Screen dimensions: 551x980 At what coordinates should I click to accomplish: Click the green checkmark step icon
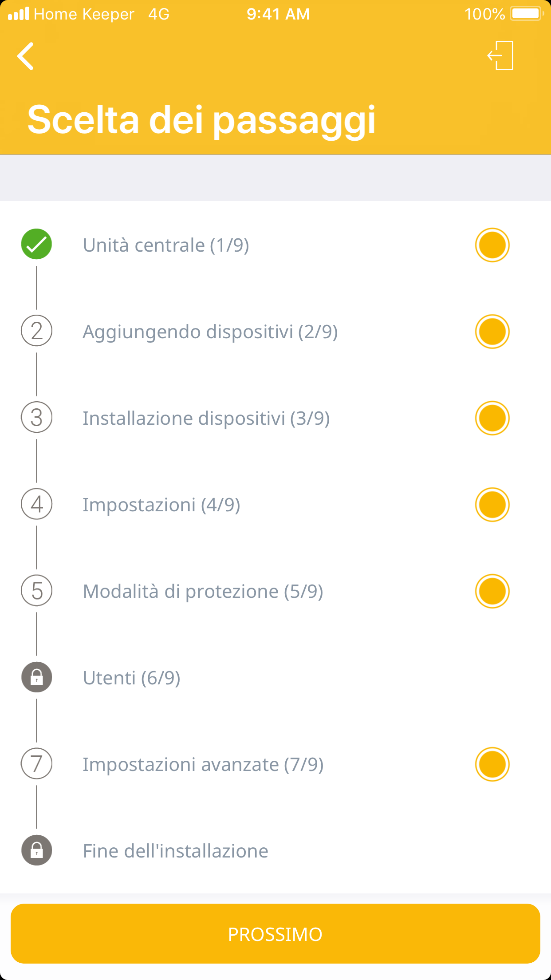(x=36, y=244)
